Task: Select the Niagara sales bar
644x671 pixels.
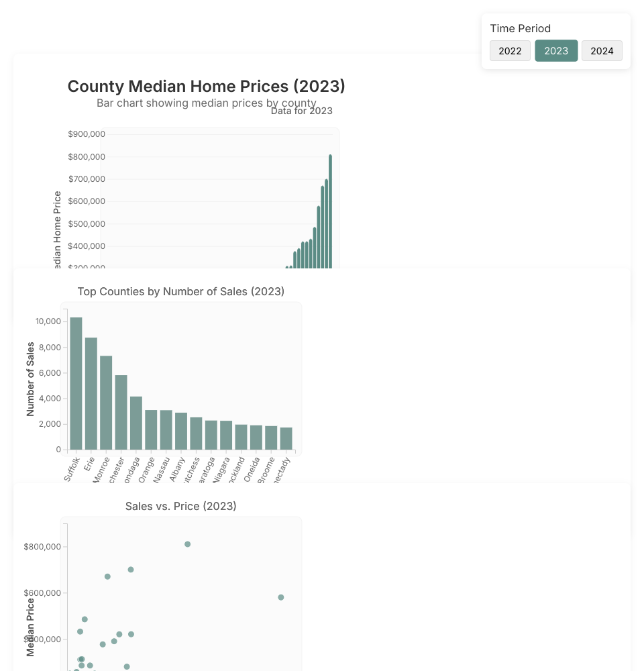Action: point(226,435)
